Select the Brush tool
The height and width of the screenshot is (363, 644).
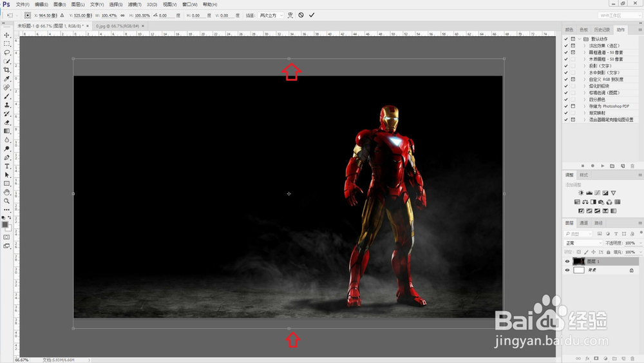tap(6, 96)
